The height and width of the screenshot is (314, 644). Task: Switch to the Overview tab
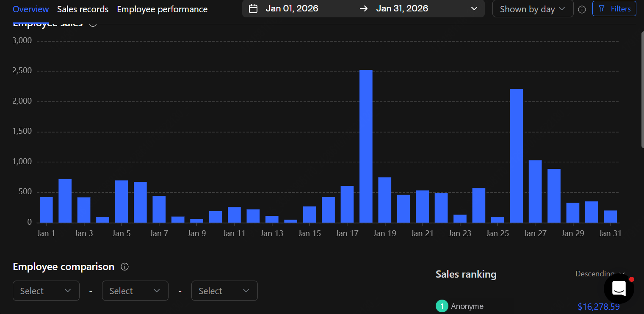(30, 9)
